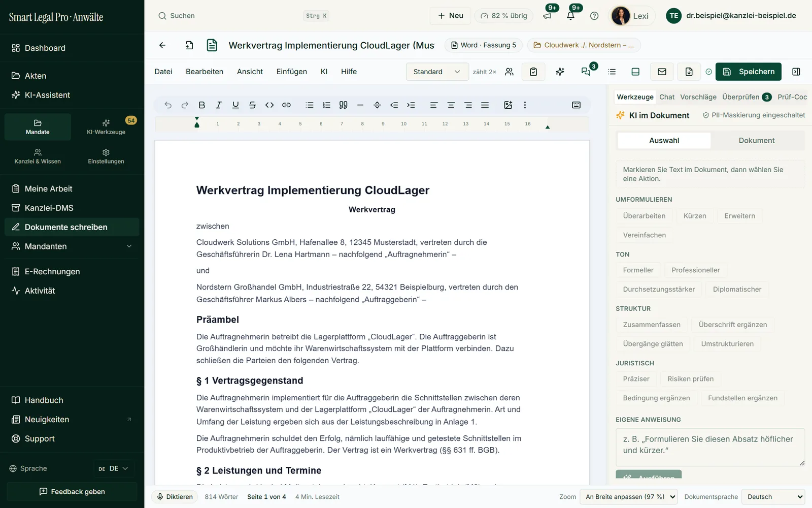
Task: Open the Einfügen menu
Action: pyautogui.click(x=291, y=72)
